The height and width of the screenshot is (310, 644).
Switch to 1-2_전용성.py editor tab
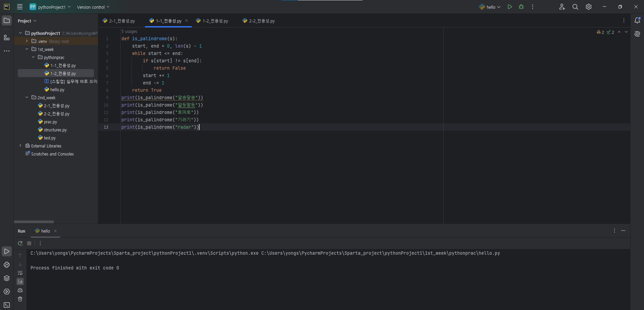(x=212, y=21)
